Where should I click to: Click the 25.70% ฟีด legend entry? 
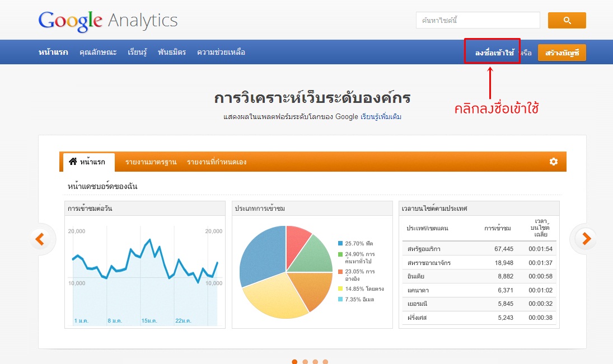point(355,243)
